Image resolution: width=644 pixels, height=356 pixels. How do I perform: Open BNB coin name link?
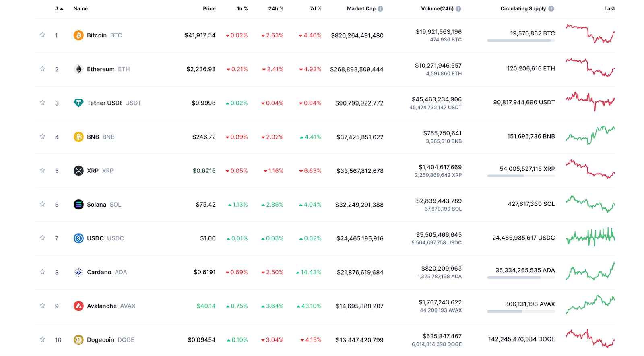coord(101,137)
